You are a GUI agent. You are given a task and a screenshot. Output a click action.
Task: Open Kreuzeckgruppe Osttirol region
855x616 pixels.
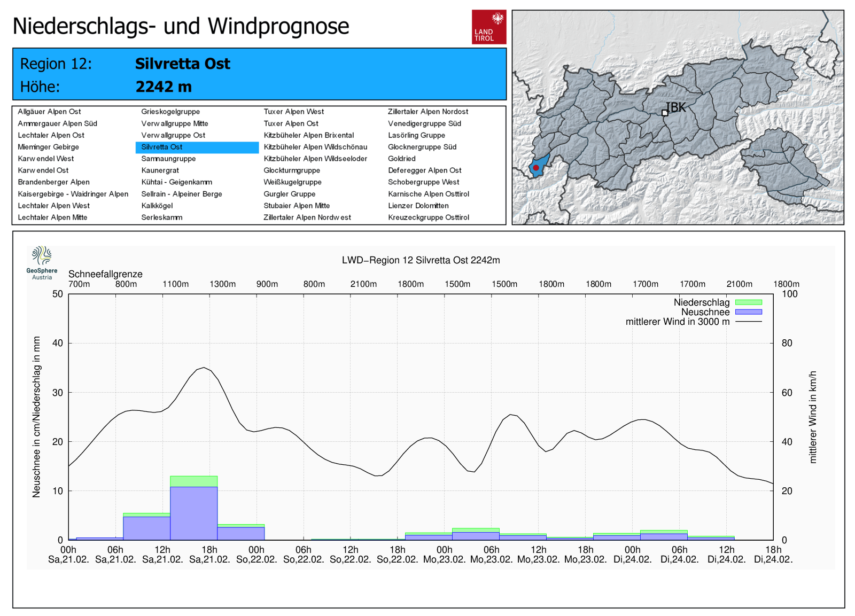[x=428, y=217]
